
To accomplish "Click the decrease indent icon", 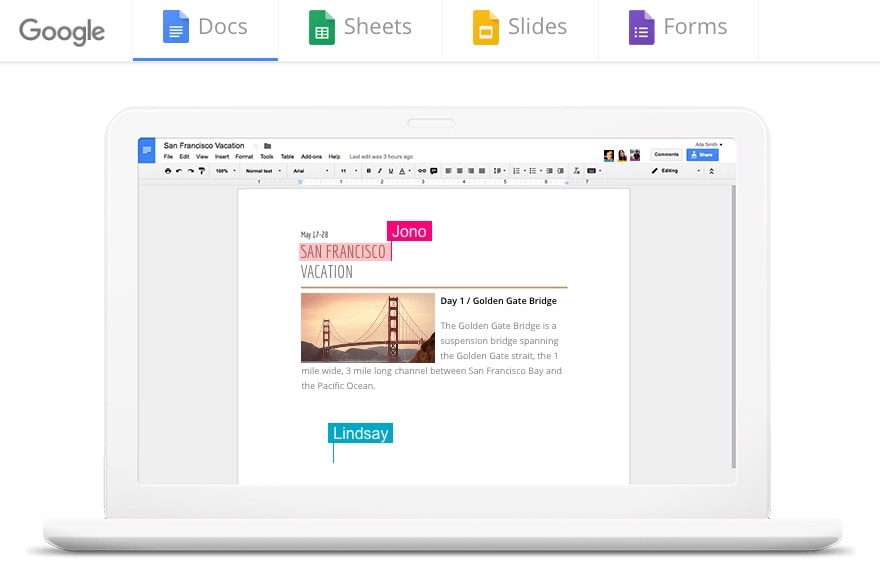I will (x=549, y=171).
